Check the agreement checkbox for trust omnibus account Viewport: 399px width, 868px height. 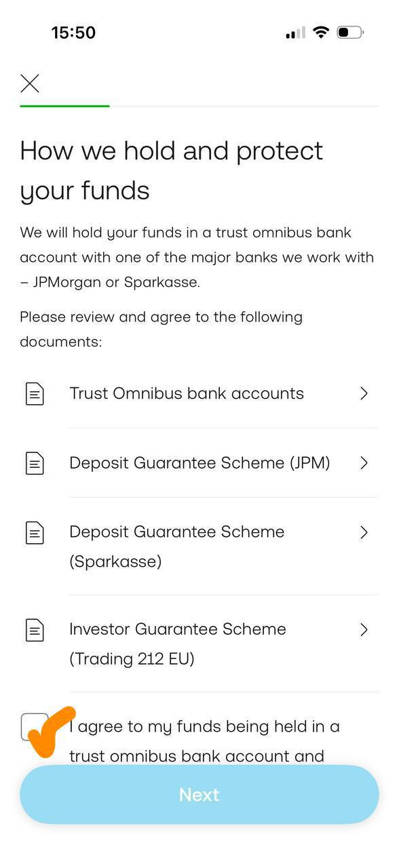(x=34, y=727)
